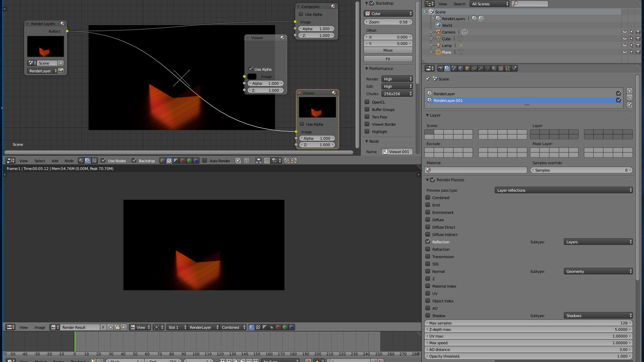Hide the Cube object with eye icon

click(x=625, y=39)
